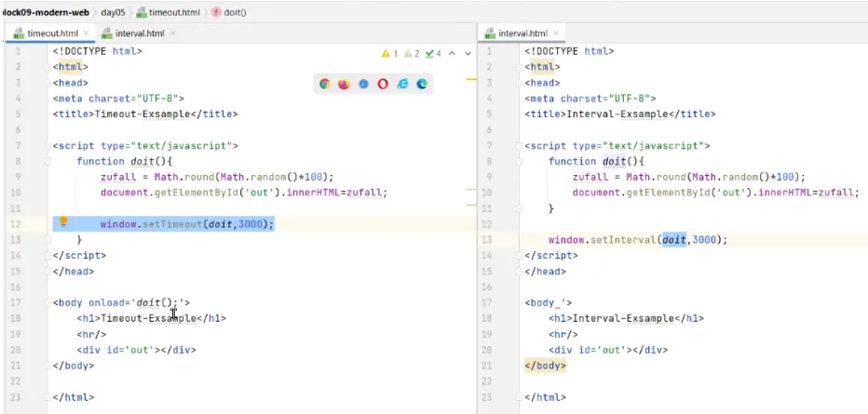
Task: Click the warning count indicator showing 1
Action: (x=389, y=54)
